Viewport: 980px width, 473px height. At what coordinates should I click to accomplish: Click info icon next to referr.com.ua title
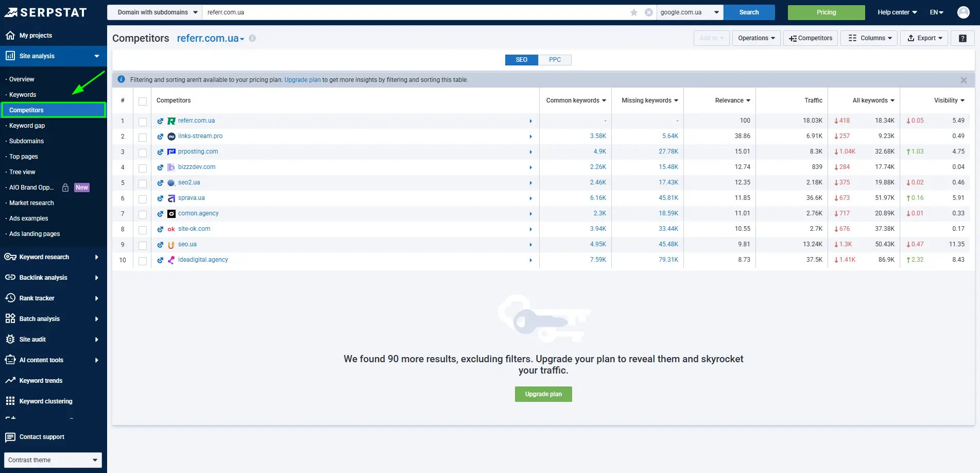[252, 38]
